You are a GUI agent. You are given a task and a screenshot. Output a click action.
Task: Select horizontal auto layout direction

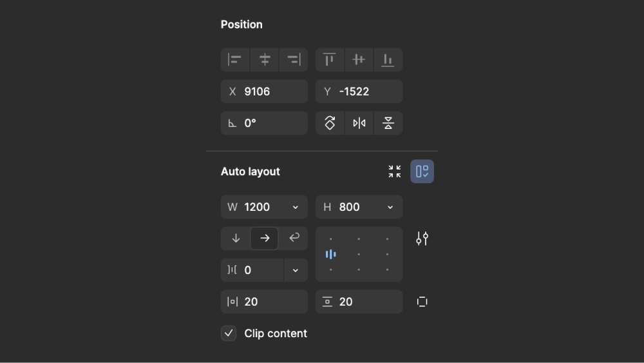(265, 239)
